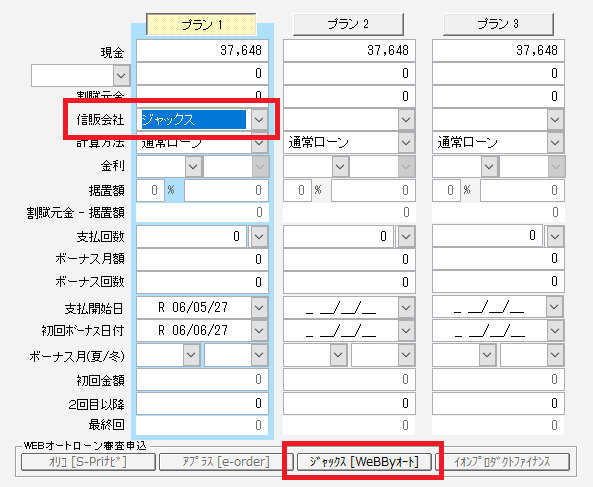Open winter bonus month dropdown in Plan 1
Image resolution: width=593 pixels, height=487 pixels.
coord(259,355)
